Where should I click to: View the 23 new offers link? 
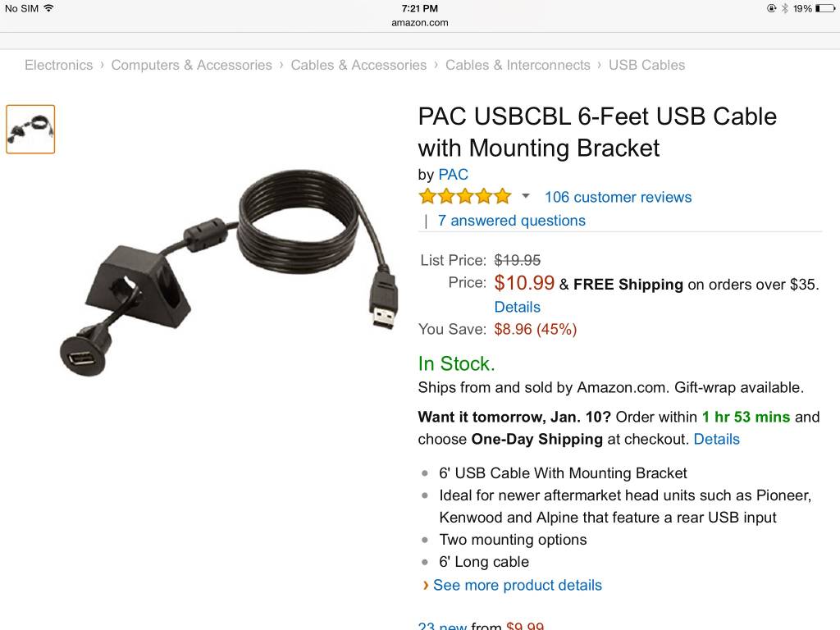pos(442,626)
